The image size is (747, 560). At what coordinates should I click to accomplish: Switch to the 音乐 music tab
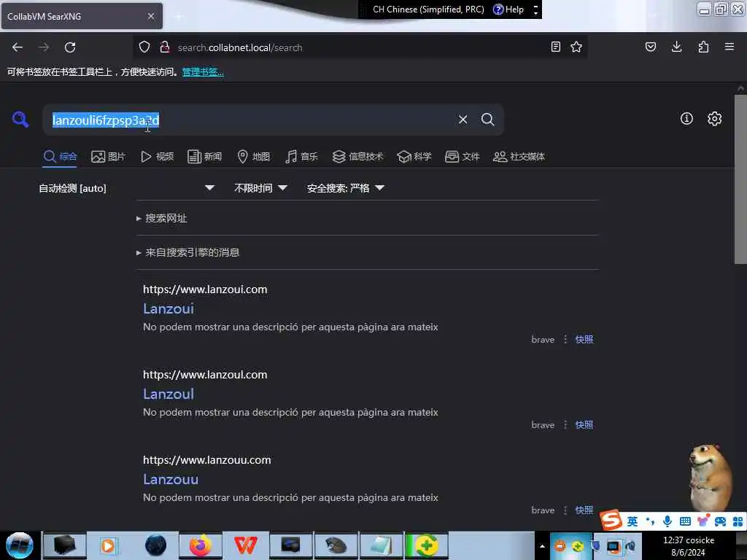[301, 156]
